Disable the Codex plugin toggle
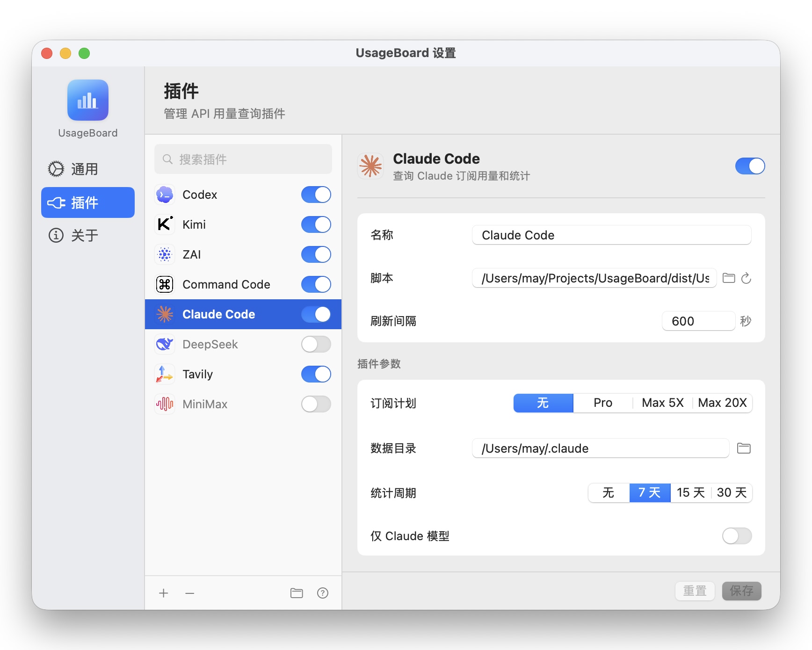 click(316, 195)
